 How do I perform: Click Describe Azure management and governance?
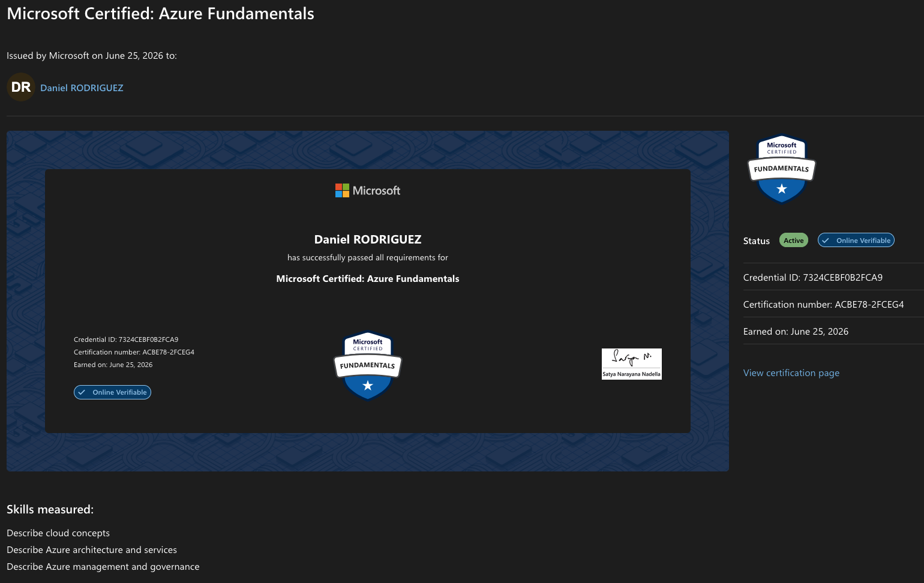click(x=103, y=567)
